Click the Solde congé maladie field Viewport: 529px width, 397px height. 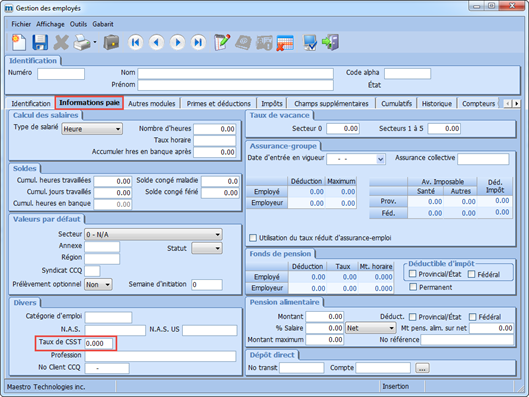[220, 181]
